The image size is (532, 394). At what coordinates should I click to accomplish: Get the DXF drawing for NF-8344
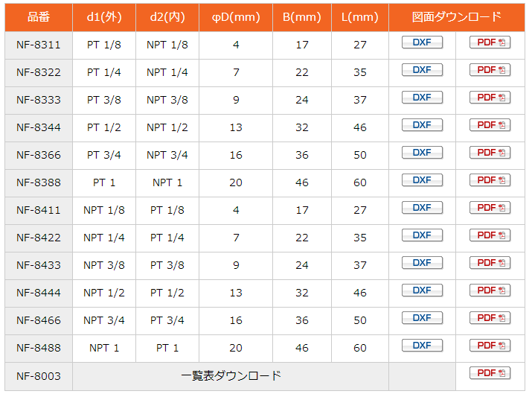pyautogui.click(x=422, y=125)
